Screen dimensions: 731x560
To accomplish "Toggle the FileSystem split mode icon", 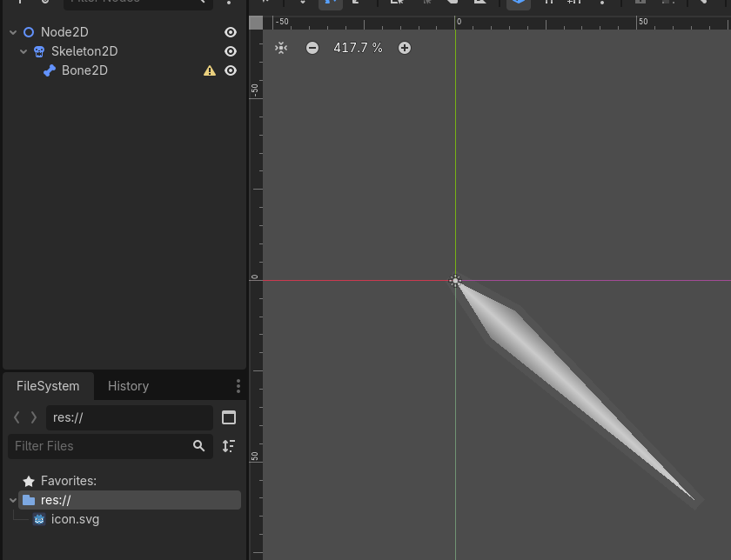I will pos(229,417).
